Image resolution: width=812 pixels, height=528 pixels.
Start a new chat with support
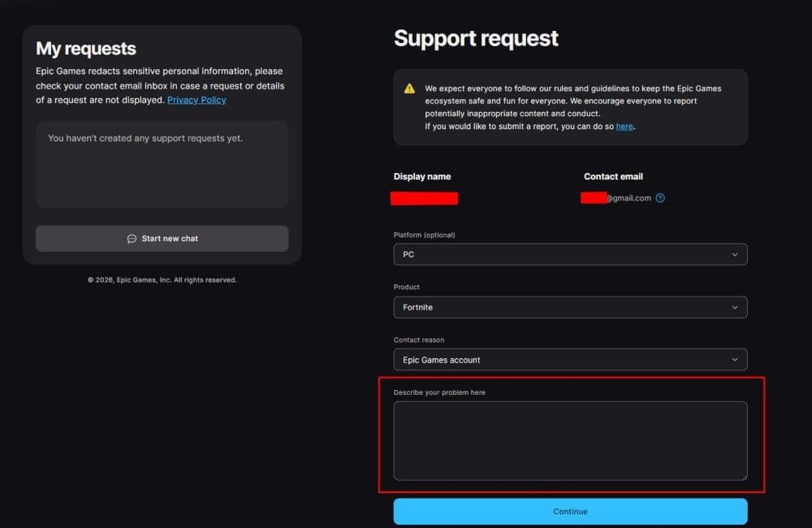tap(162, 238)
